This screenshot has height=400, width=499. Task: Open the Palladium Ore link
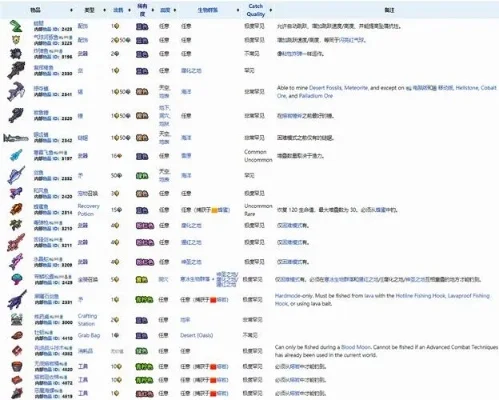click(316, 96)
